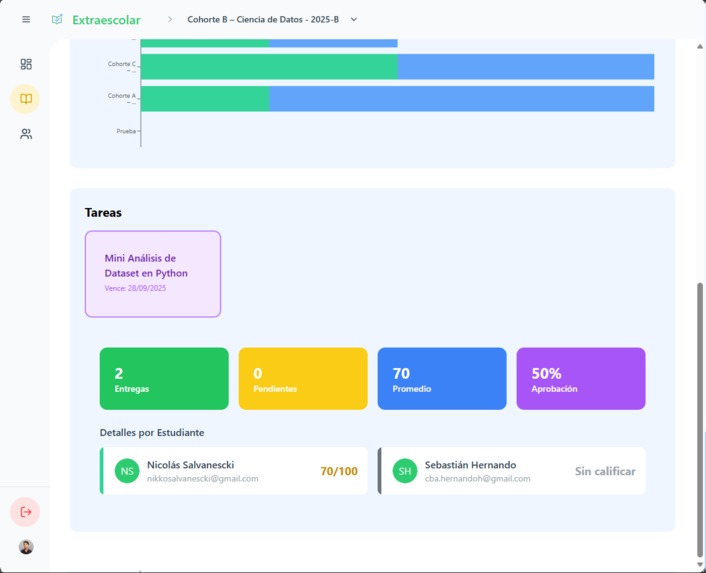Click Cohorte C green bar segment
This screenshot has height=573, width=706.
click(x=269, y=67)
